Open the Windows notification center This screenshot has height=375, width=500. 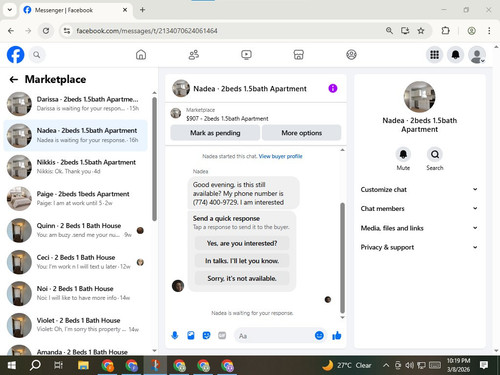pos(484,365)
